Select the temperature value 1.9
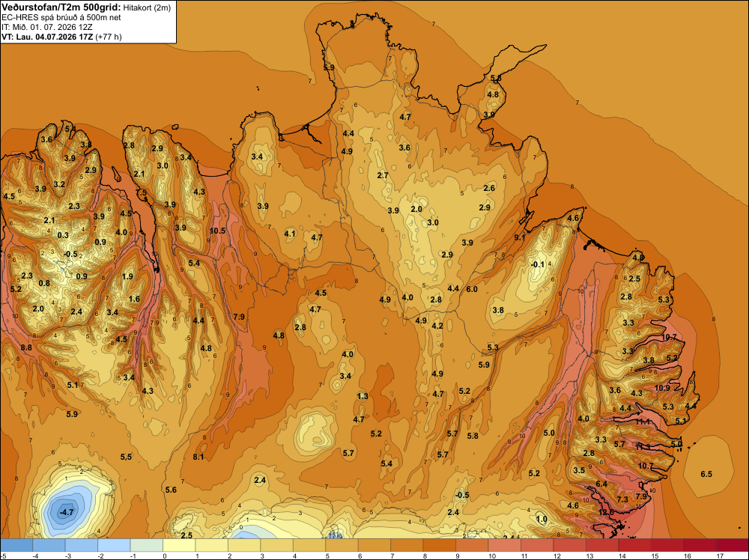Viewport: 749px width, 560px height. tap(127, 276)
